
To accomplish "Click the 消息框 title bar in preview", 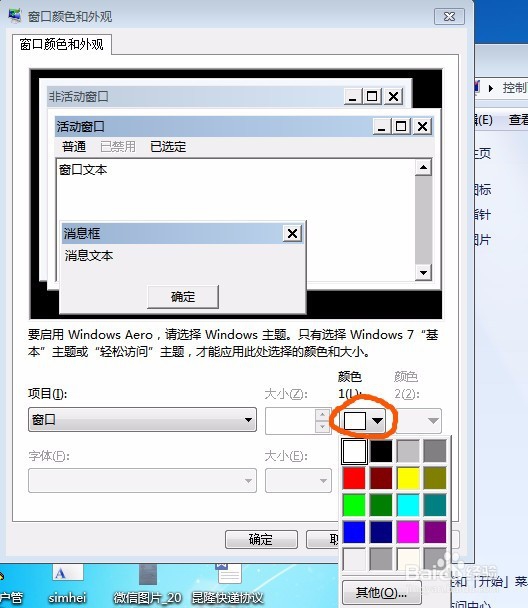I will click(182, 233).
